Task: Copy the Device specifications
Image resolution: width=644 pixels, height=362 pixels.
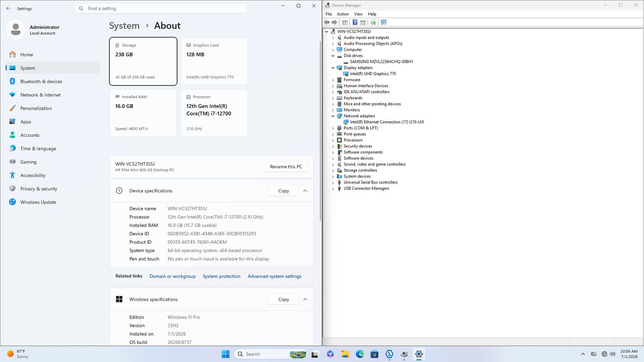Action: [x=283, y=191]
